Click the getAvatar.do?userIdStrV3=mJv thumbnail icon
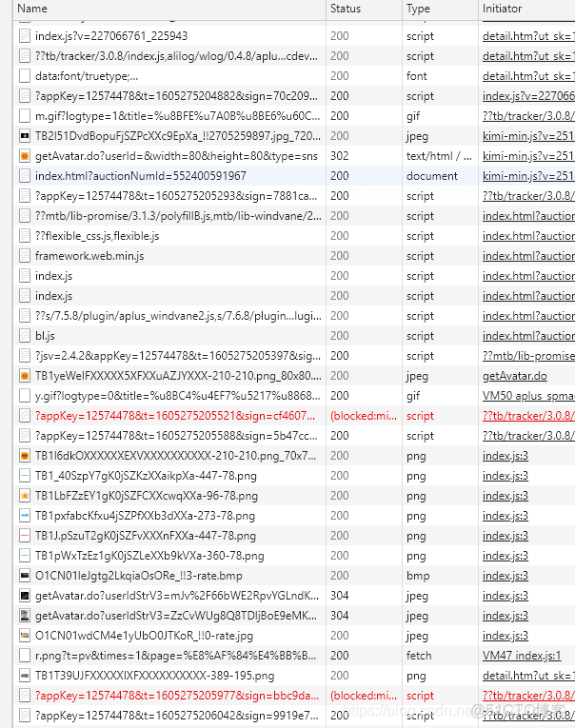575x728 pixels. 25,595
